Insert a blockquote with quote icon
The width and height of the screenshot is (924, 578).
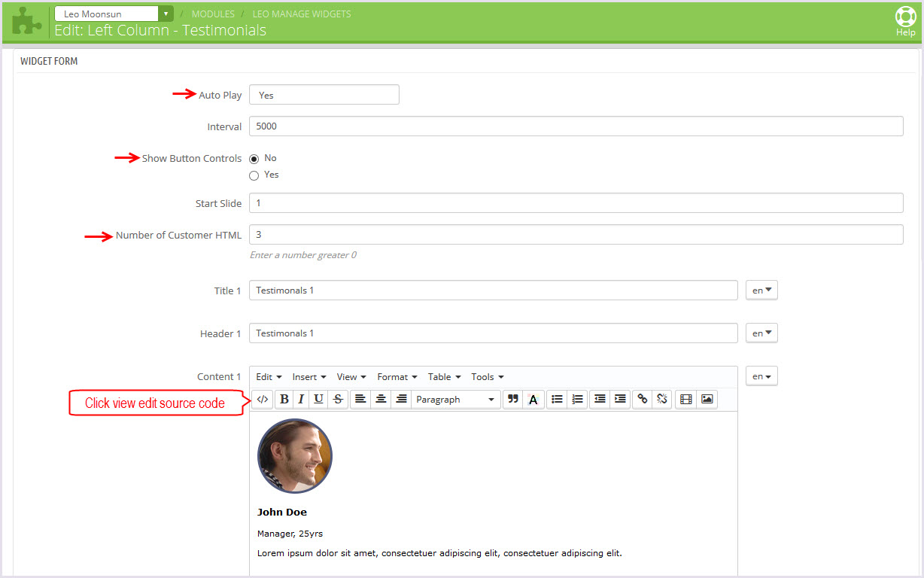tap(513, 400)
